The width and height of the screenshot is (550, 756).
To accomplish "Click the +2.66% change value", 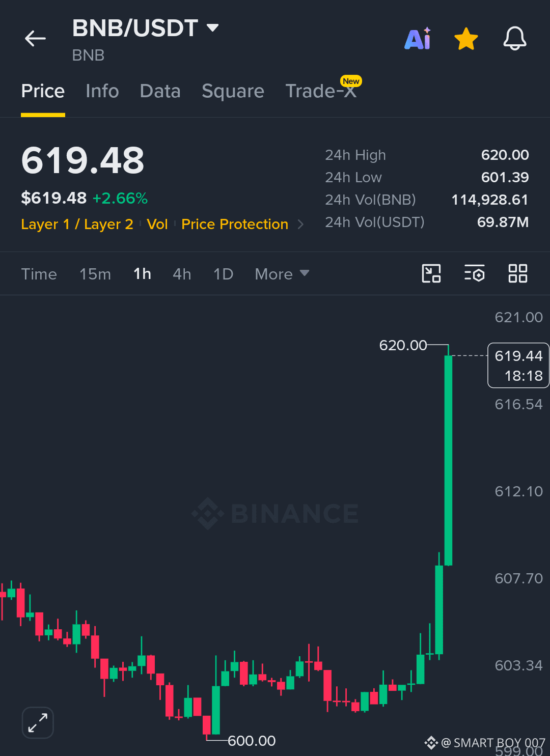I will point(120,198).
